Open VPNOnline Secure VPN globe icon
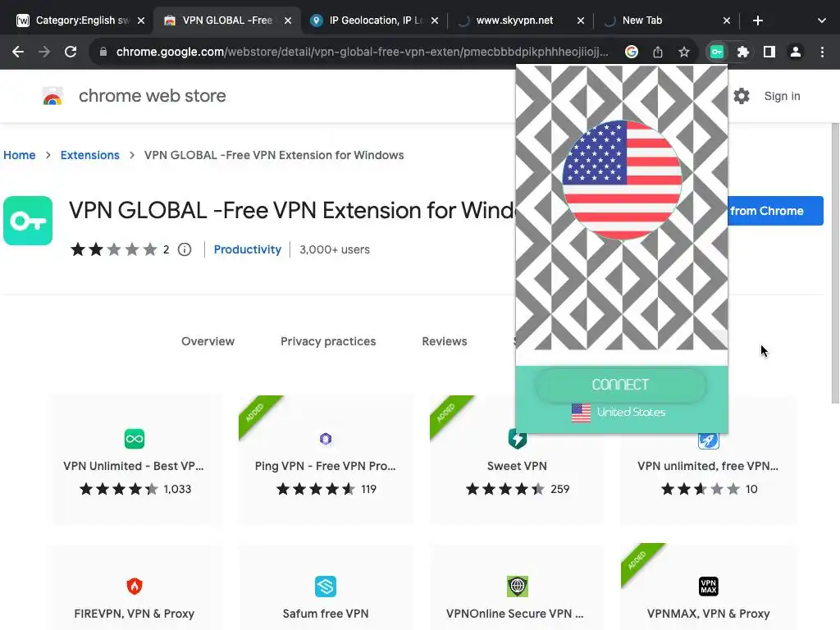840x630 pixels. [x=517, y=586]
